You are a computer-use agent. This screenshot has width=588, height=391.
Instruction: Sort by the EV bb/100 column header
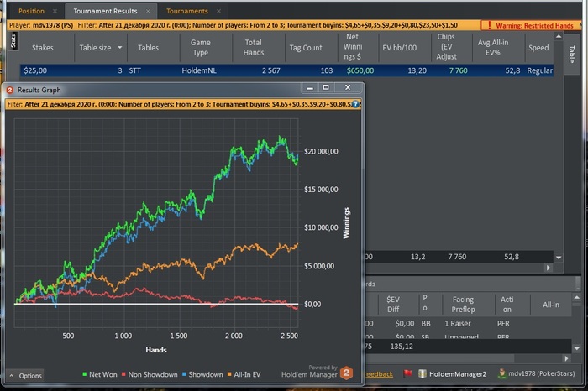click(x=399, y=48)
